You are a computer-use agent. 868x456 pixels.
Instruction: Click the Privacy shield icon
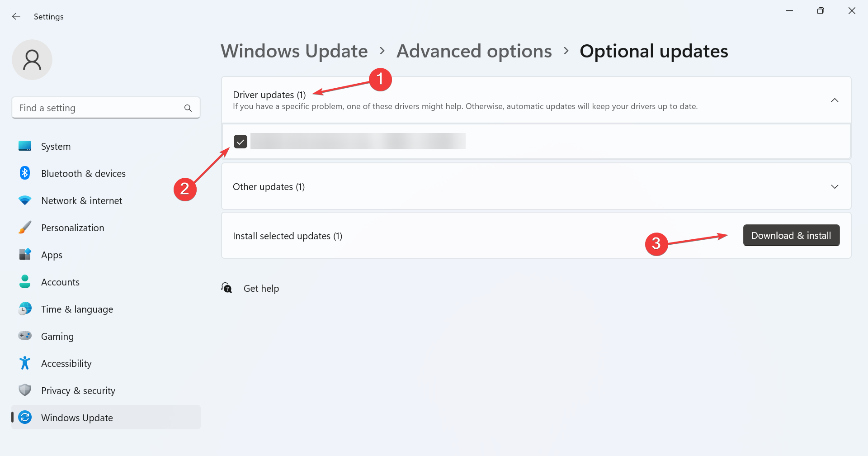[25, 390]
